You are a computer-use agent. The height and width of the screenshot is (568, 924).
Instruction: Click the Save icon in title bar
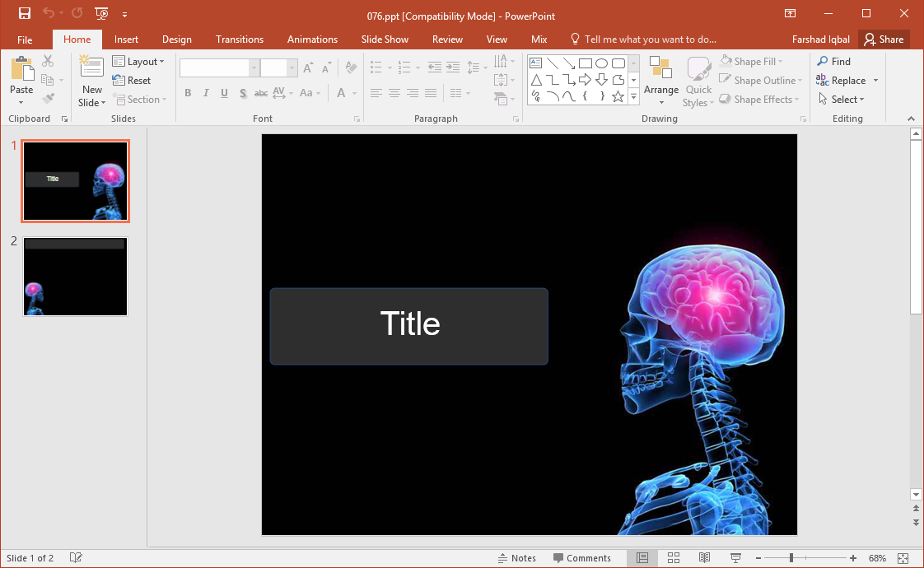point(25,13)
